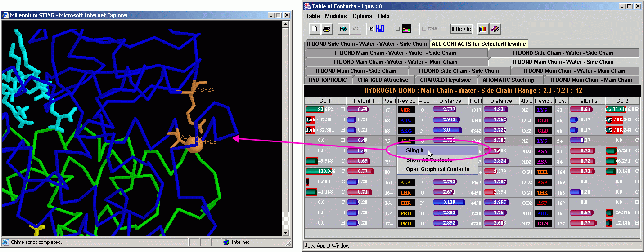Viewport: 644px width, 252px height.
Task: Toggle the DNA checkbox
Action: tap(424, 29)
